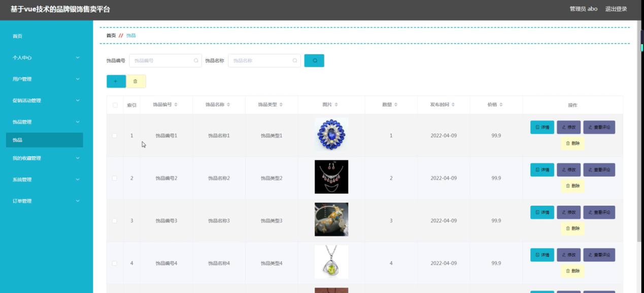Click 查看评论 for row 饰品编号3
Image resolution: width=644 pixels, height=293 pixels.
click(599, 212)
